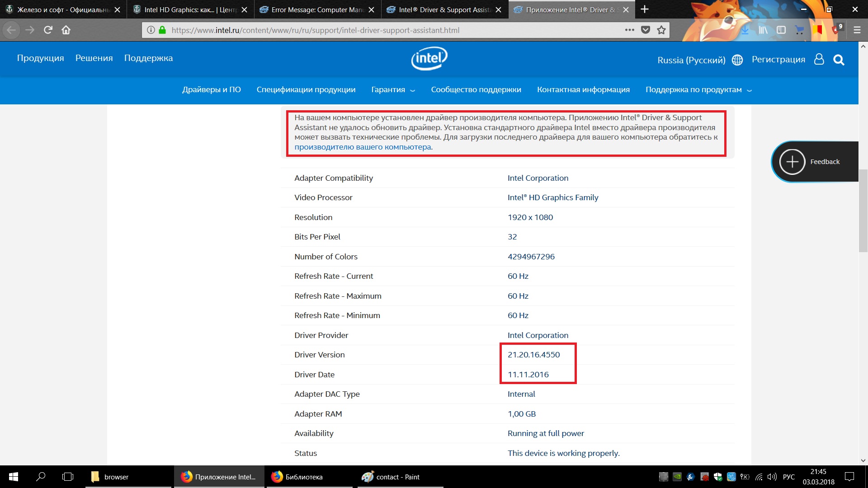868x488 pixels.
Task: Toggle the sidebar view icon
Action: pyautogui.click(x=781, y=30)
